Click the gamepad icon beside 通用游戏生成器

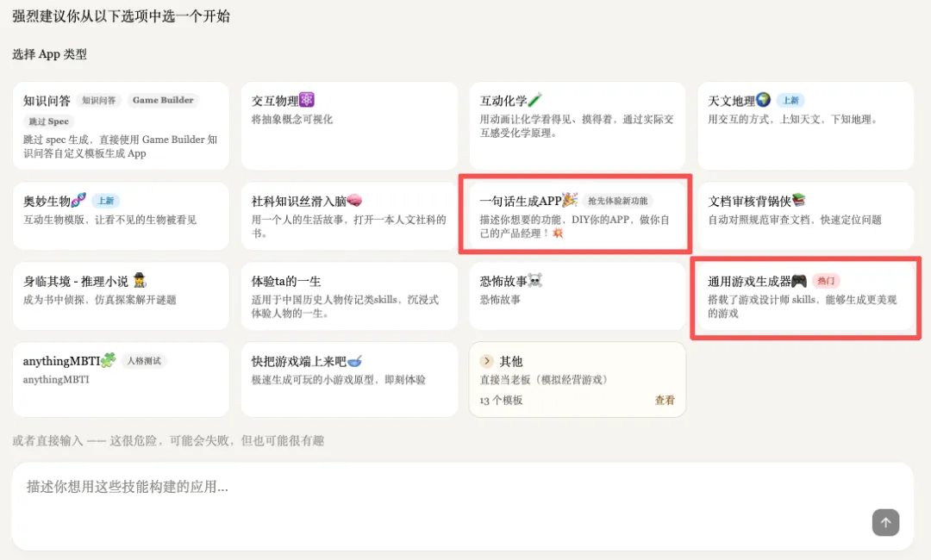point(798,281)
